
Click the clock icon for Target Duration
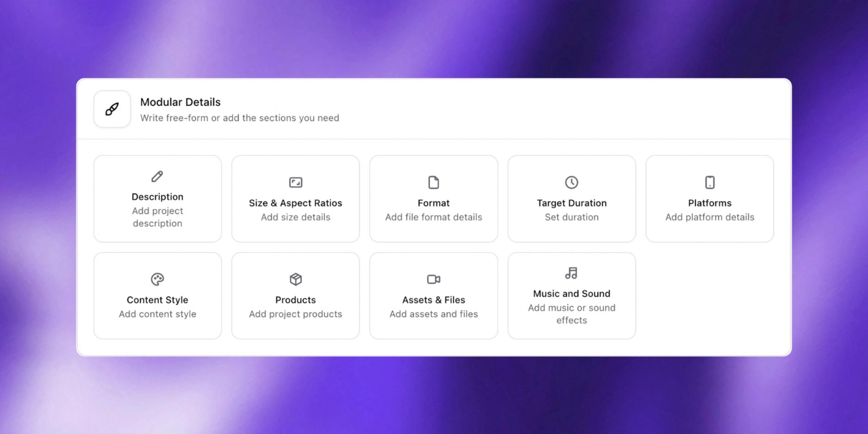pyautogui.click(x=571, y=182)
